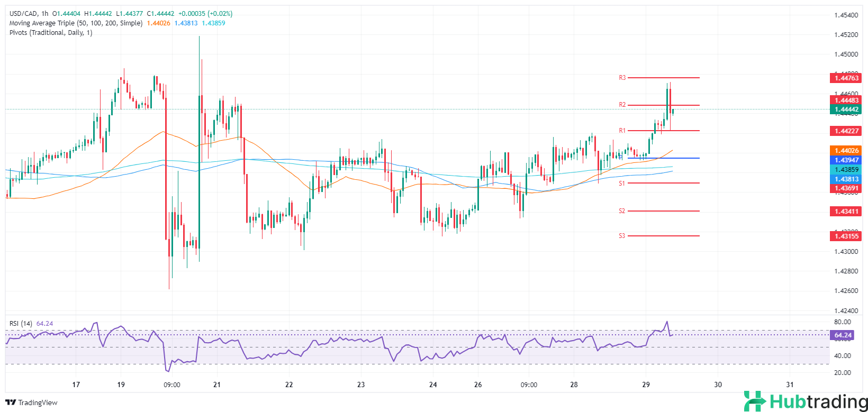Screen dimensions: 868x412
Task: Open the Moving Average Triple indicator legend
Action: coord(76,23)
